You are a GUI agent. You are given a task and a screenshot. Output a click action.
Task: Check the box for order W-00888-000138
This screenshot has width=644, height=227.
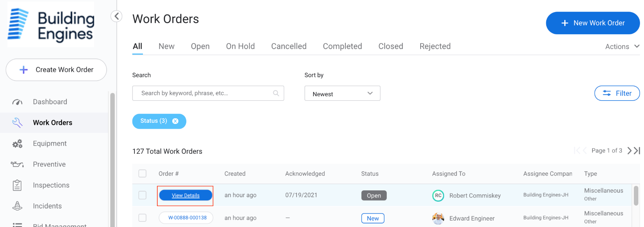click(x=142, y=218)
